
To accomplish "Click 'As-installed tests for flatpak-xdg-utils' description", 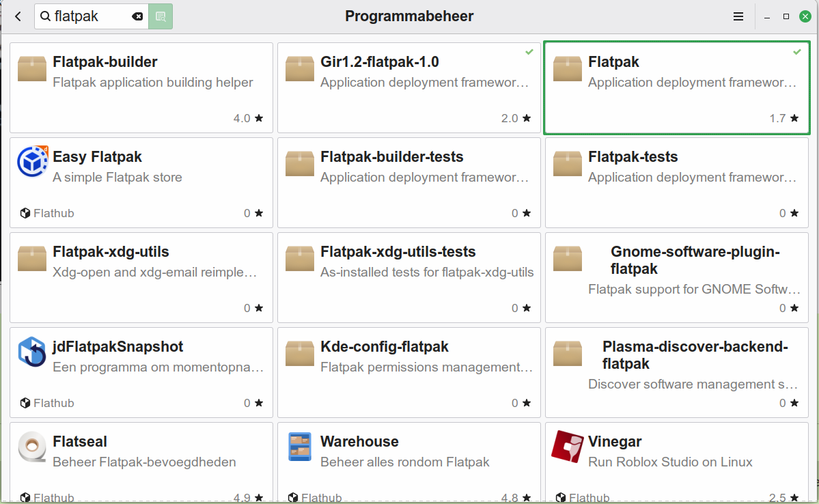I will [427, 272].
